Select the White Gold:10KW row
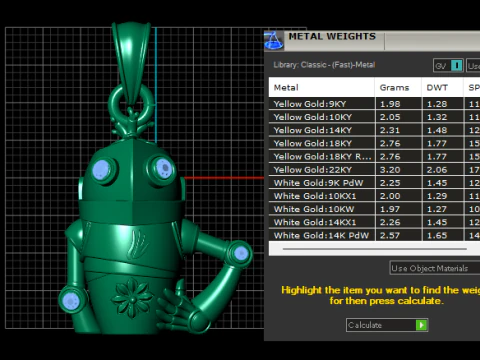Screen dimensions: 480x360 (x=374, y=209)
